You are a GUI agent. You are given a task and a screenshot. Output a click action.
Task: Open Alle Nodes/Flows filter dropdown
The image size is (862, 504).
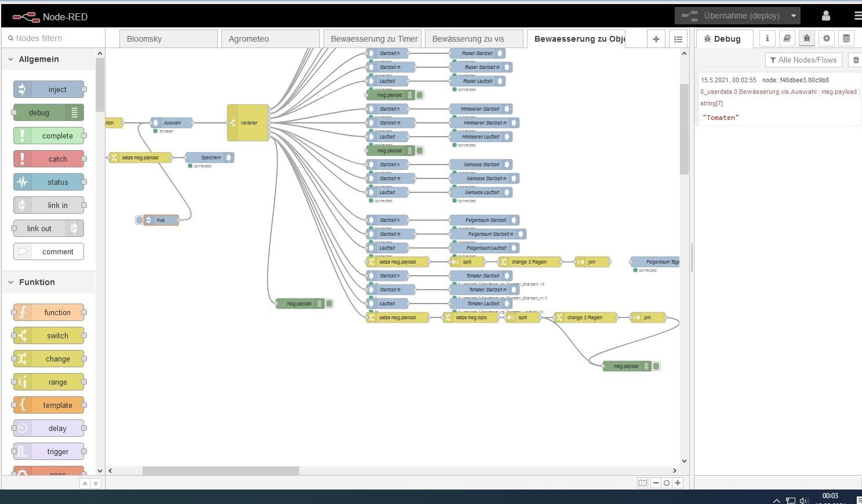point(803,60)
